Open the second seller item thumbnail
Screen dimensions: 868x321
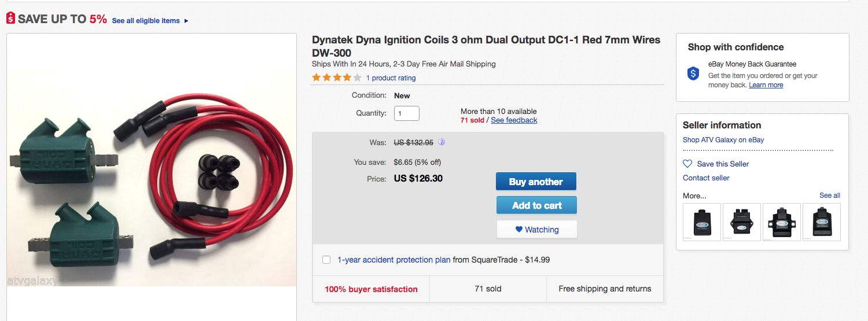[x=742, y=222]
